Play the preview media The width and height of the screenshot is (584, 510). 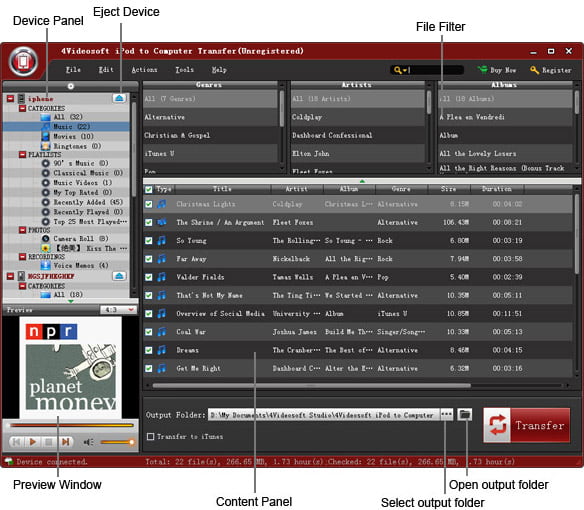[x=32, y=442]
